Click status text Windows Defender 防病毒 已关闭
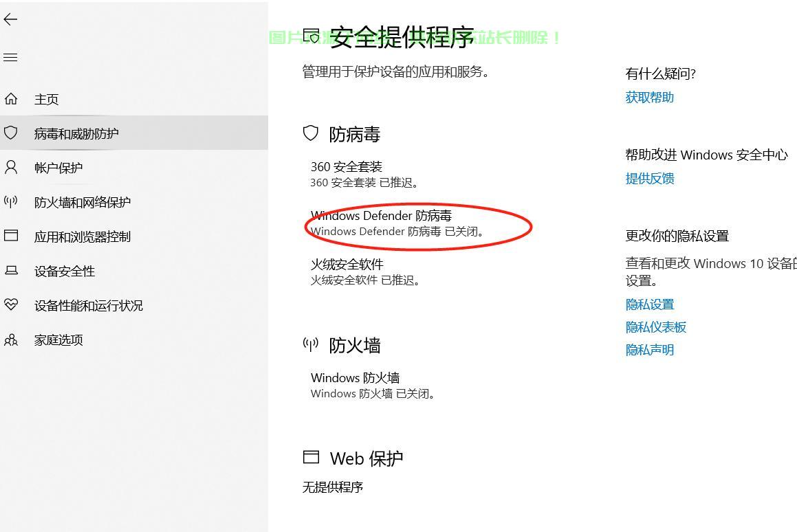 point(397,231)
